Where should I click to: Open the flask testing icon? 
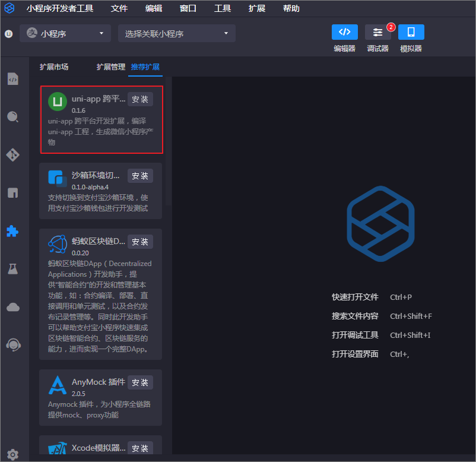pos(13,269)
